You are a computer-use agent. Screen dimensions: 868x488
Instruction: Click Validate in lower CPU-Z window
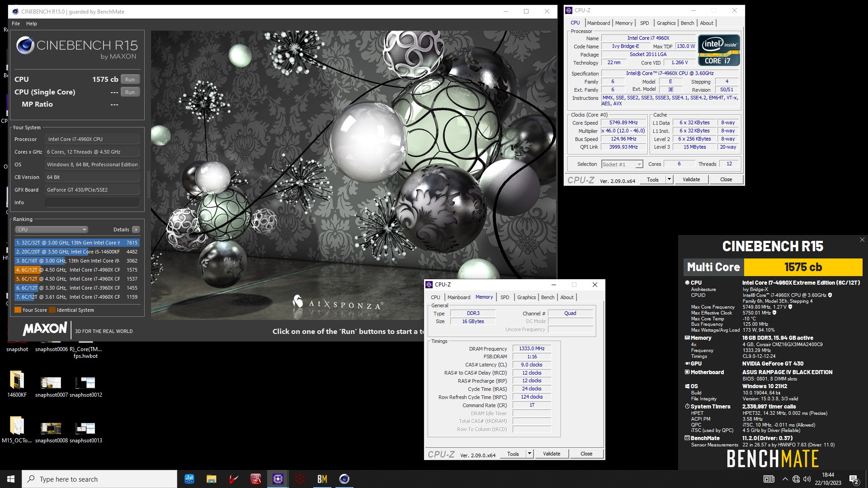tap(552, 454)
